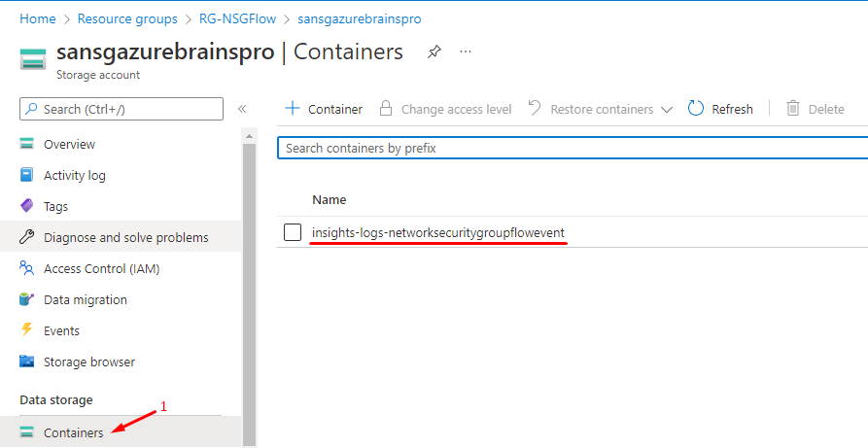868x448 pixels.
Task: Click the Change access level label
Action: pos(456,110)
